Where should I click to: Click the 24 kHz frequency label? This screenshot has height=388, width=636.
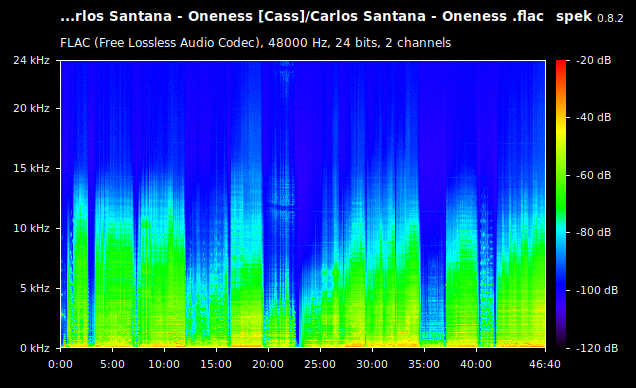click(31, 60)
